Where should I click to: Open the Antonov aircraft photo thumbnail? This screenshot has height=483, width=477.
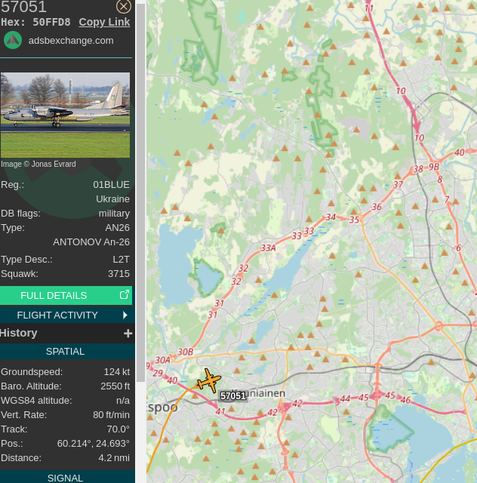(65, 115)
